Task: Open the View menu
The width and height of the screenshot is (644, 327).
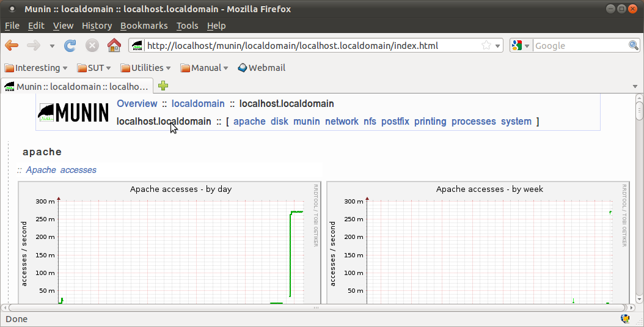Action: click(64, 26)
